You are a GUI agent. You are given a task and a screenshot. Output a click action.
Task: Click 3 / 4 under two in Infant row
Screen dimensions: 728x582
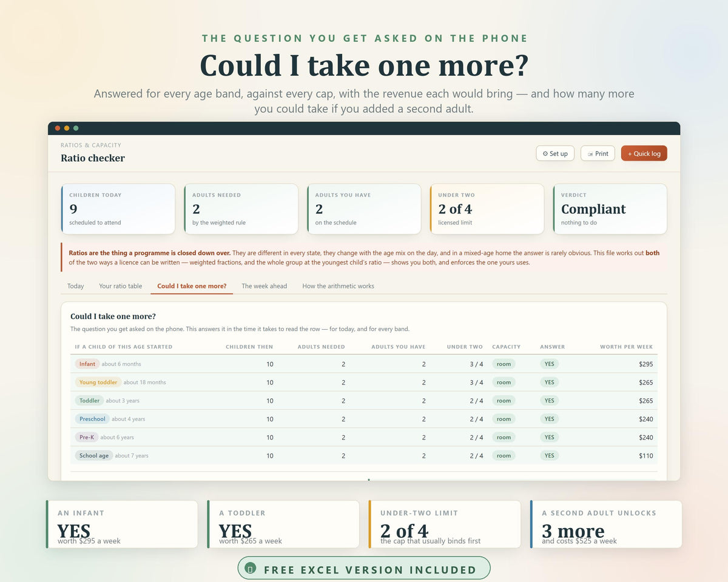(x=476, y=364)
